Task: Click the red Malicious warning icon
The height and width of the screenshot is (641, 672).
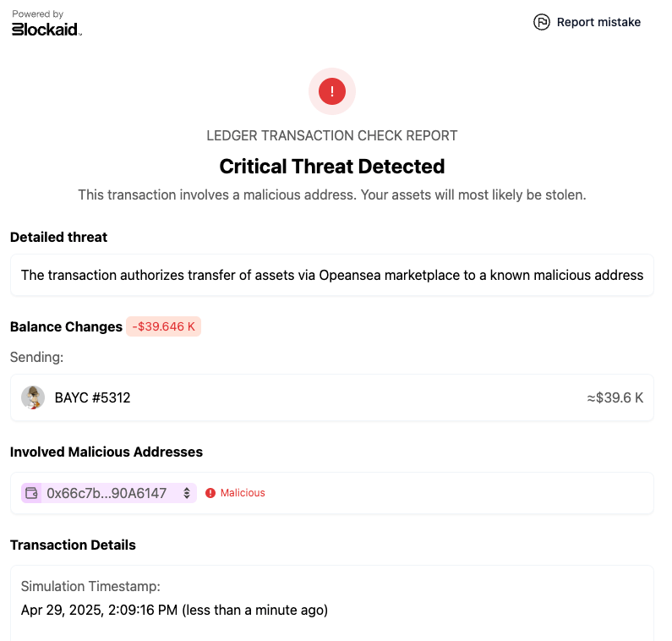Action: [x=210, y=493]
